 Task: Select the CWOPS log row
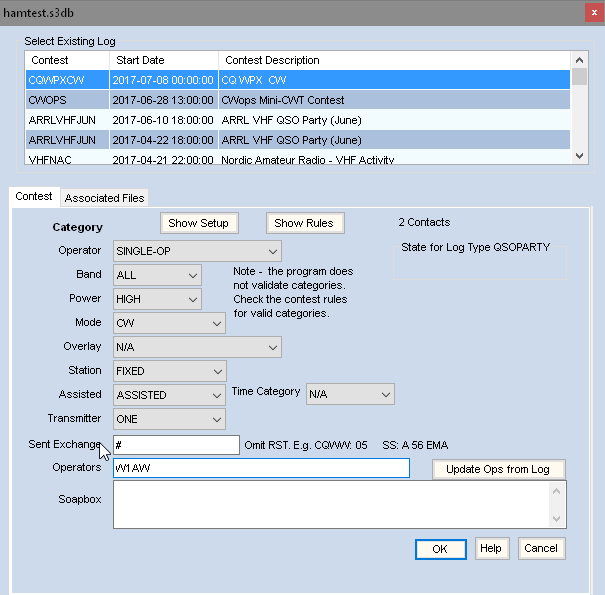[x=297, y=100]
